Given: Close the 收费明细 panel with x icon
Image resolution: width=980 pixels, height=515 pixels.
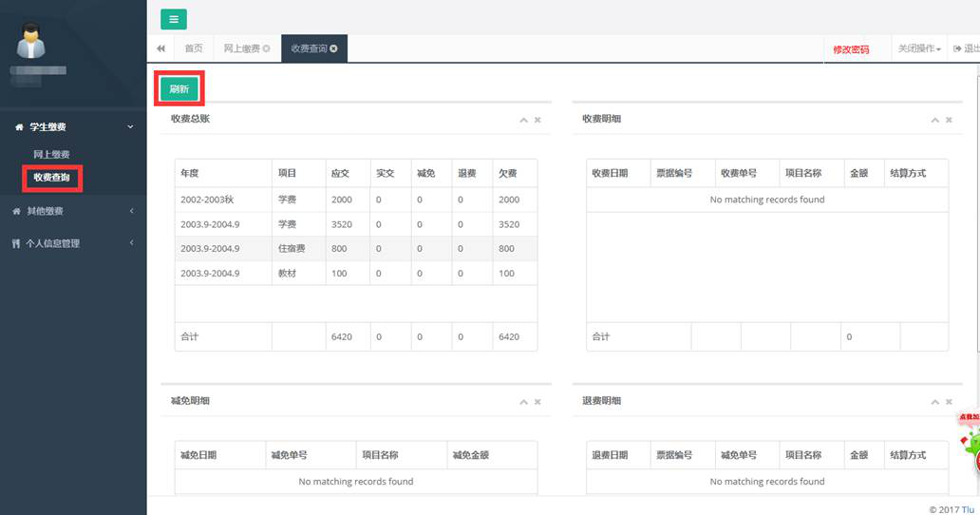Looking at the screenshot, I should pos(950,120).
